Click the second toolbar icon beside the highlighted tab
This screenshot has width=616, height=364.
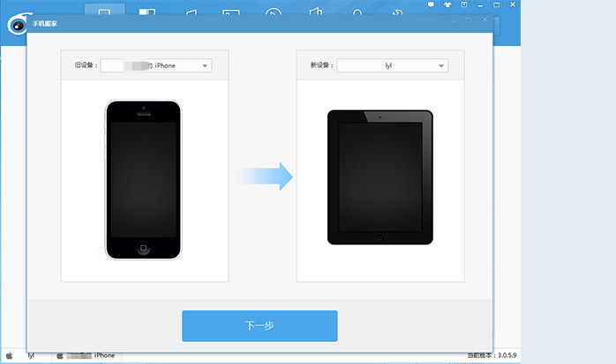[147, 12]
